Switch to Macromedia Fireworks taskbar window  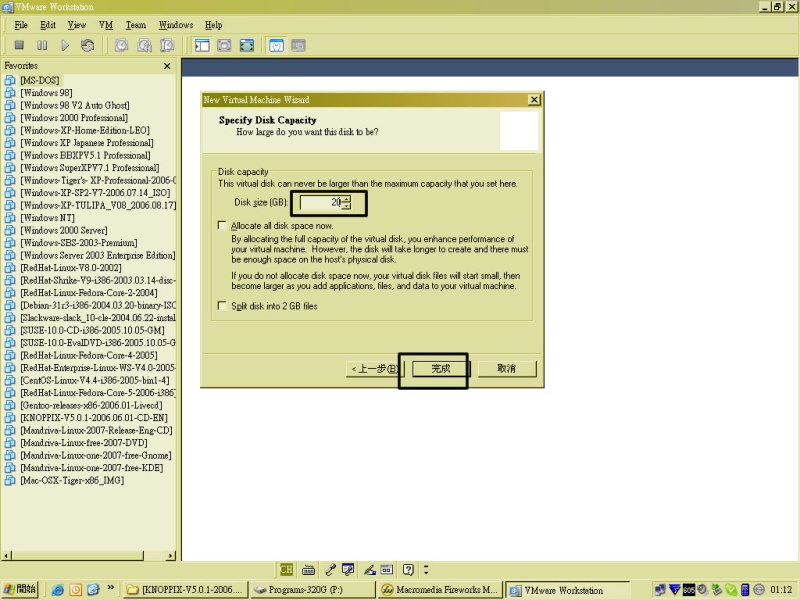(440, 590)
